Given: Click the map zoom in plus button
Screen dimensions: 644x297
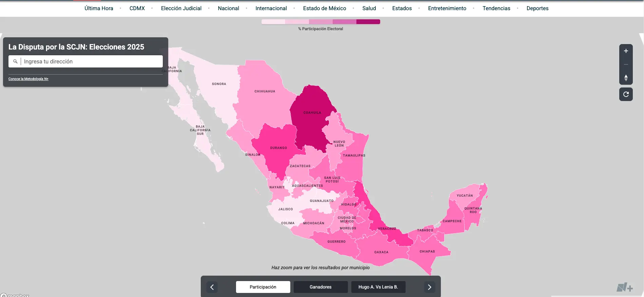Looking at the screenshot, I should tap(626, 51).
